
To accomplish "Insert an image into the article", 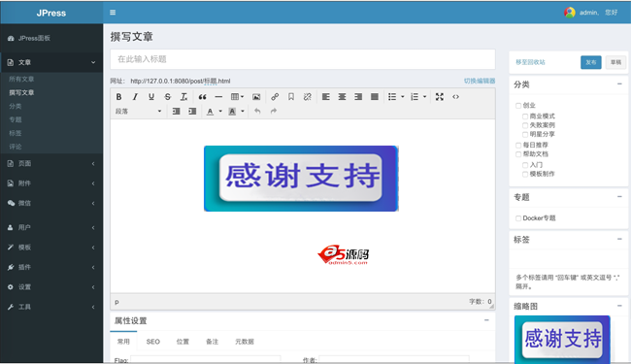I will [256, 97].
